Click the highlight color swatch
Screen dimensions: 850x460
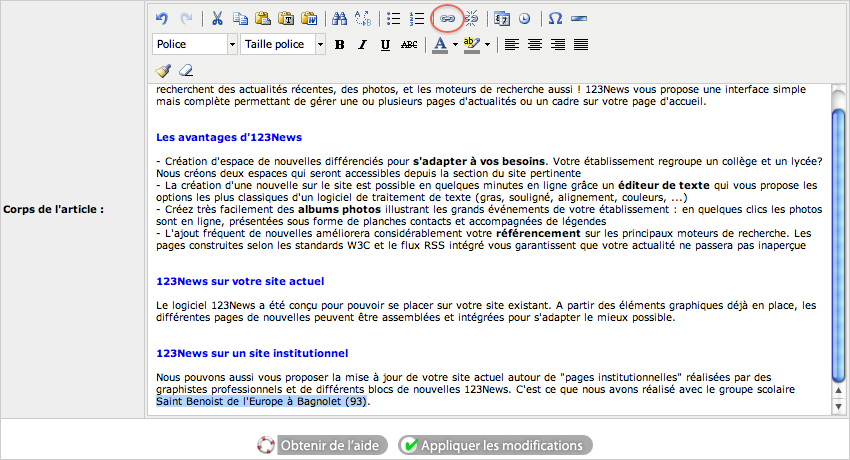click(x=472, y=45)
